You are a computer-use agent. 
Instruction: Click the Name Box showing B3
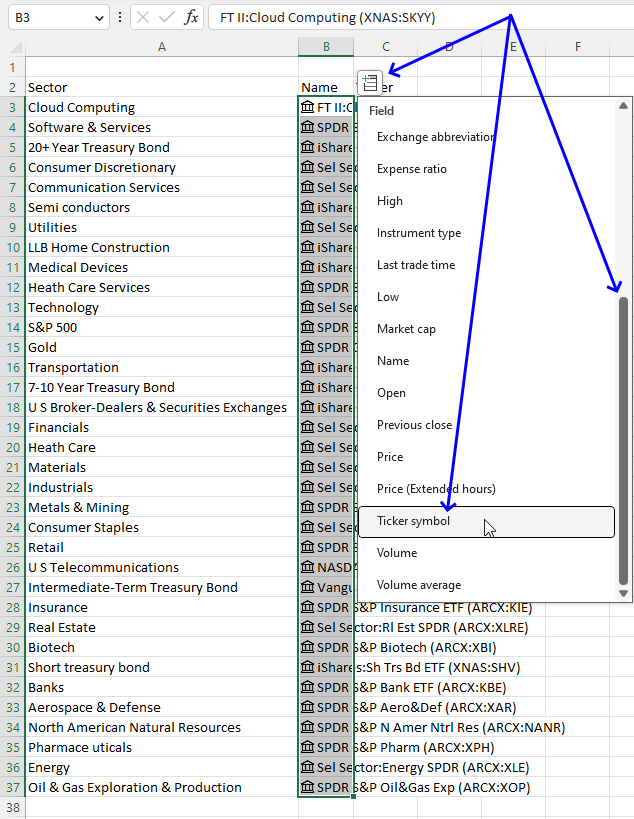point(58,18)
